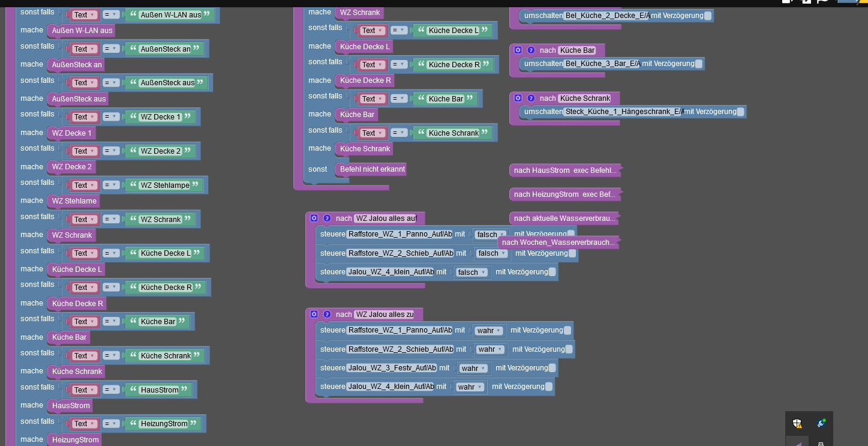
Task: Open gear mutator on 'WZ Jalou alles auf'
Action: tap(314, 218)
